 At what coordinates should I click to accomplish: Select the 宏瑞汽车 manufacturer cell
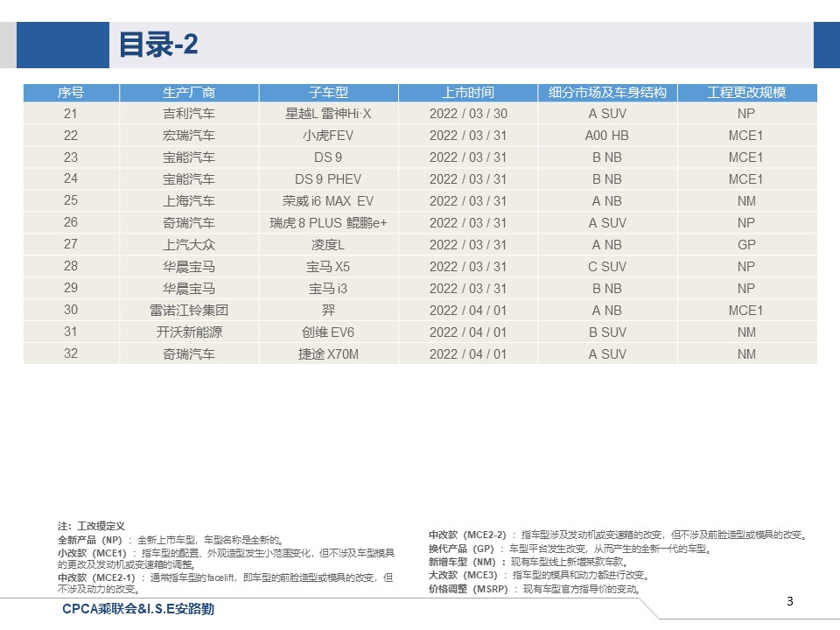[x=189, y=136]
